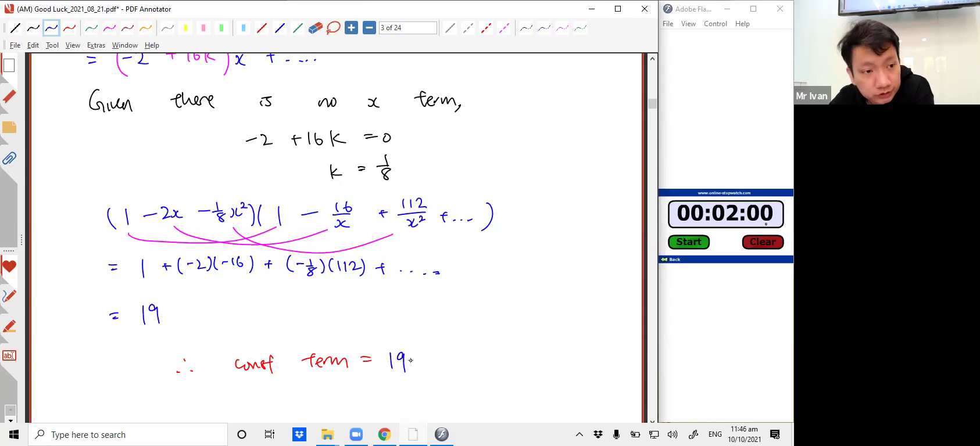Choose the orange freehand pen
Viewport: 980px width, 446px height.
point(145,28)
